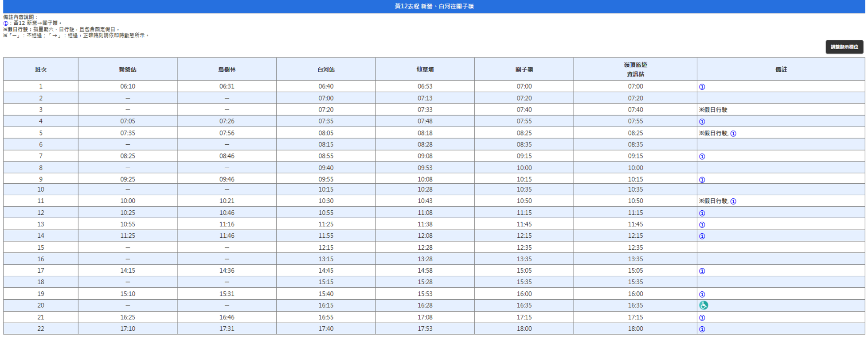This screenshot has width=868, height=340.
Task: Click the ① note icon in trip 17 row
Action: tap(702, 271)
